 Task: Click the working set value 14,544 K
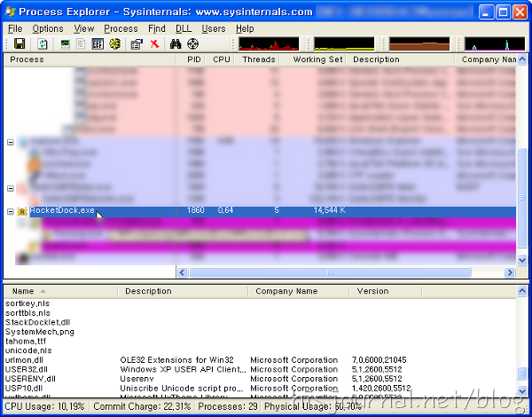tap(329, 210)
